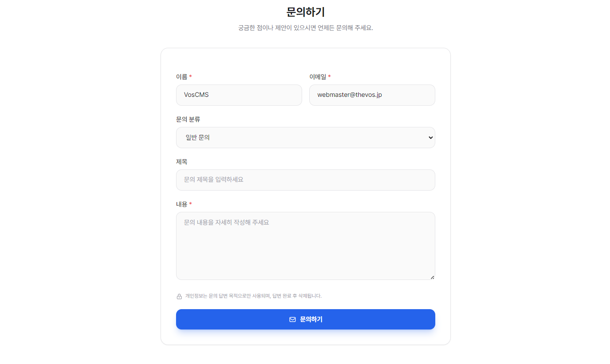Click the 문의 제목을 입력하세요 title field
The image size is (610, 364).
pos(306,180)
